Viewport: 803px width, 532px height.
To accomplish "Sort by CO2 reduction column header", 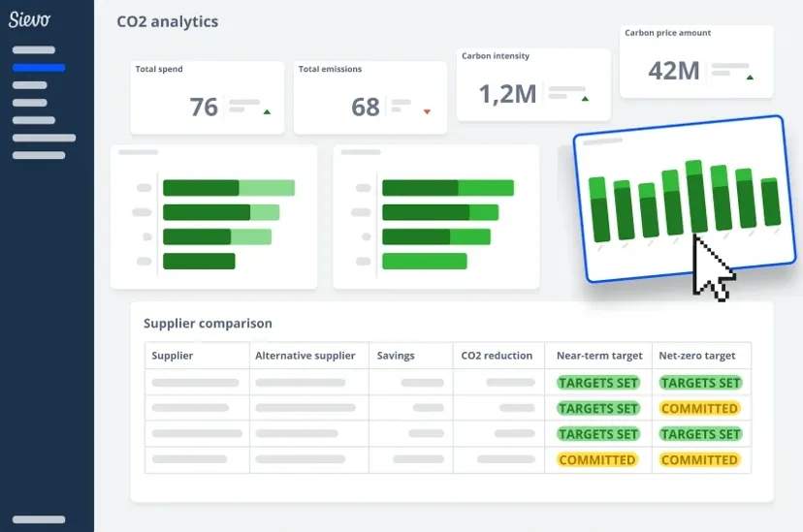I will [x=497, y=356].
